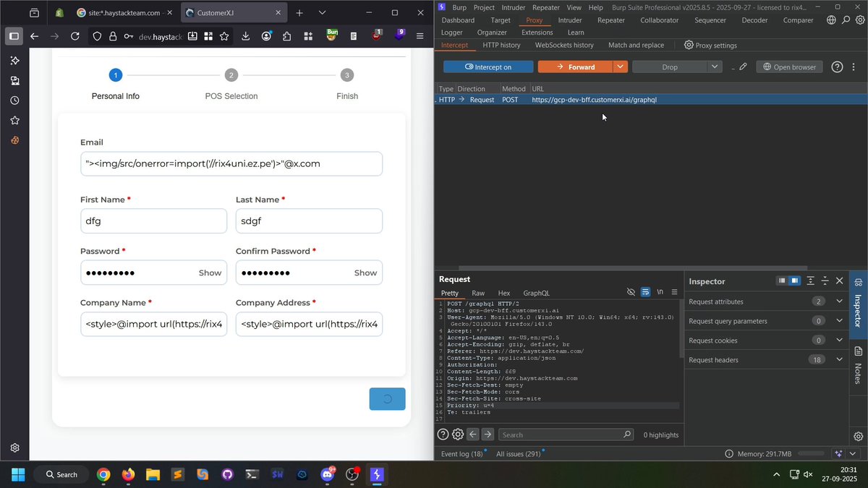
Task: Open All issues (291)
Action: coord(519,454)
